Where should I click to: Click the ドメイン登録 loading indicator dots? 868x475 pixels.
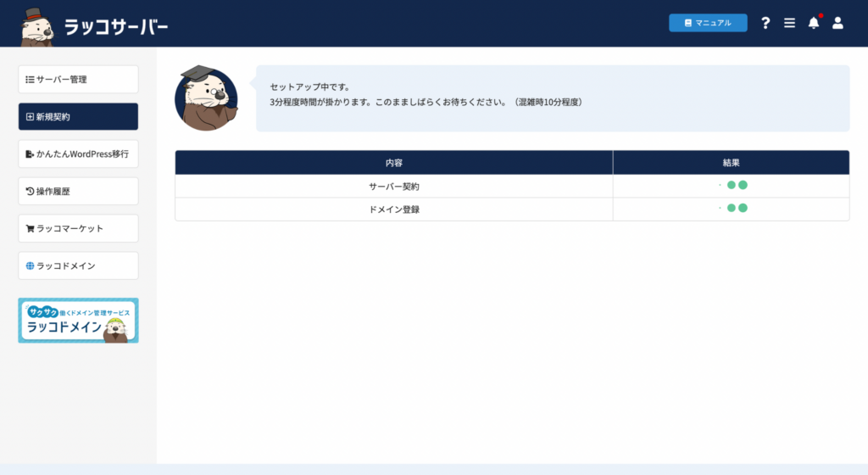(734, 208)
